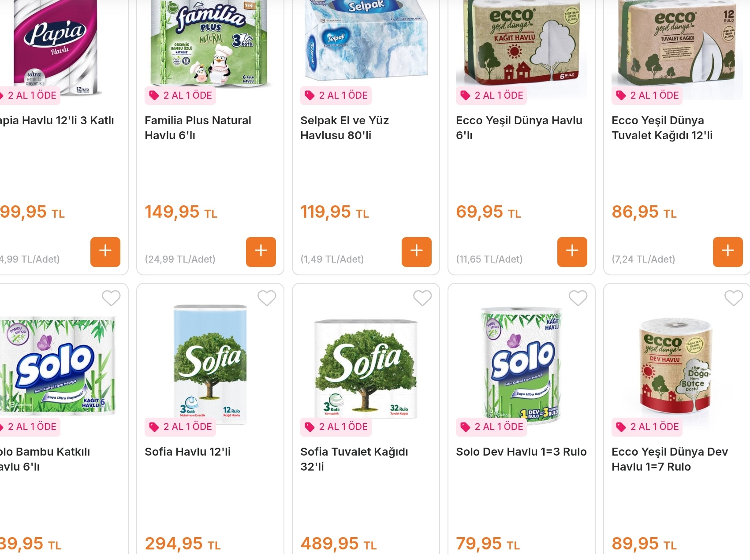Image resolution: width=750 pixels, height=560 pixels.
Task: Toggle favorite heart on Sofia Tuvalet Kağıdı
Action: 422,298
